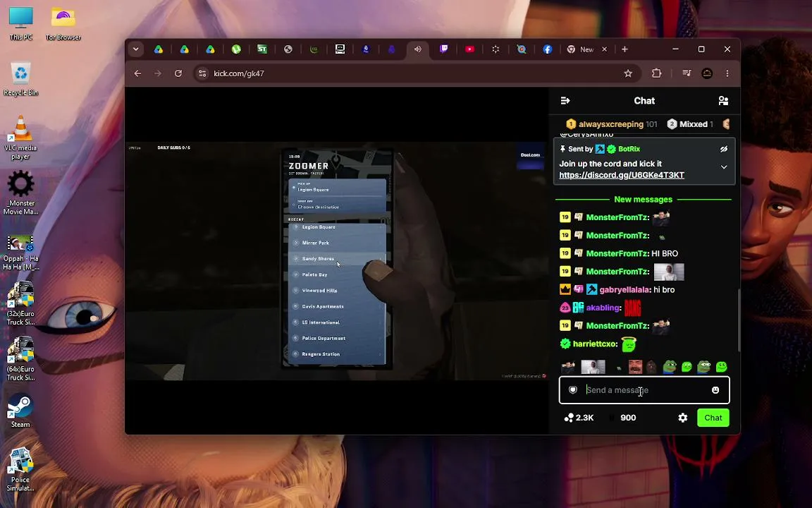Click the BANG emote from akabling
Viewport: 812px width, 508px height.
tap(632, 308)
